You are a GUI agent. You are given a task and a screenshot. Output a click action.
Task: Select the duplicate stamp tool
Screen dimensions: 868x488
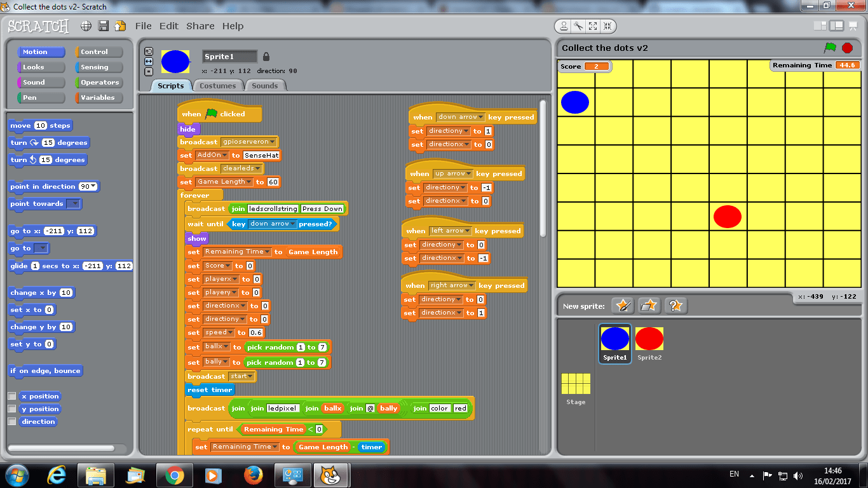coord(564,26)
